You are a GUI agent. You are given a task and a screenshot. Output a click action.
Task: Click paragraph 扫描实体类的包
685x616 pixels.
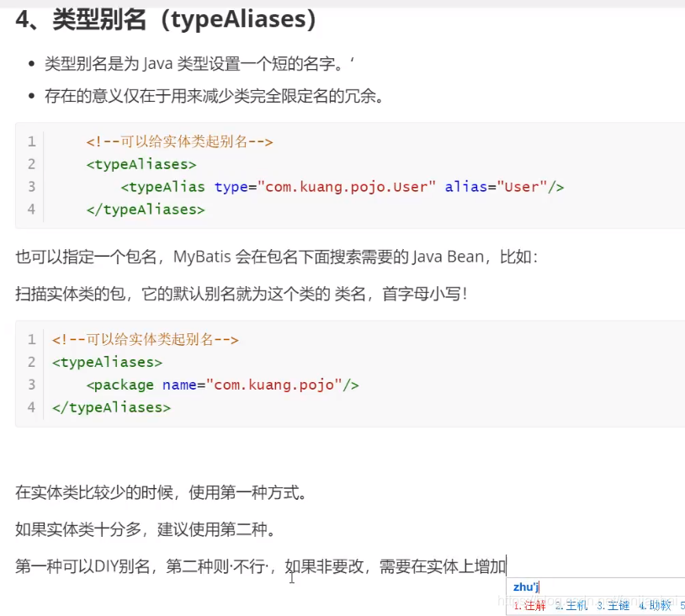242,294
